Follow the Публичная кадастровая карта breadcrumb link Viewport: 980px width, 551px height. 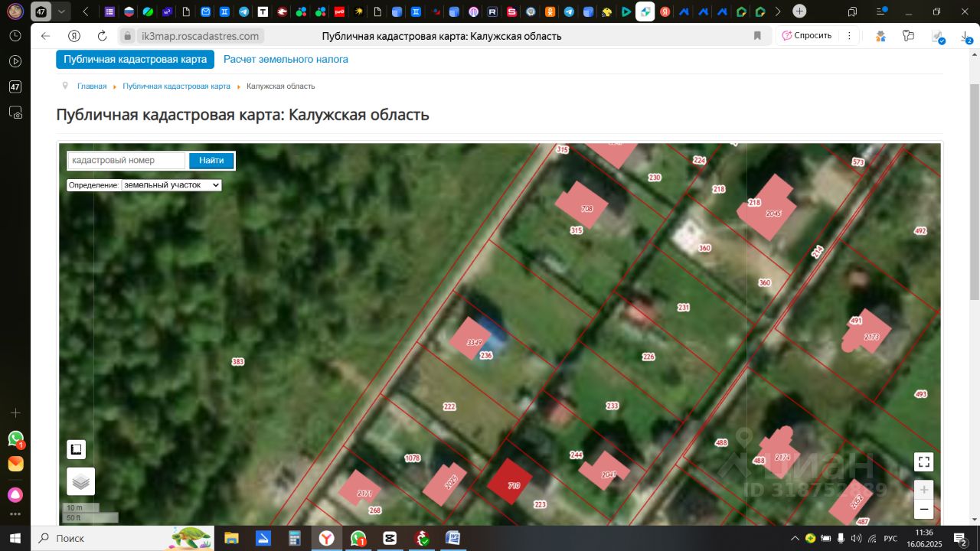pyautogui.click(x=176, y=86)
